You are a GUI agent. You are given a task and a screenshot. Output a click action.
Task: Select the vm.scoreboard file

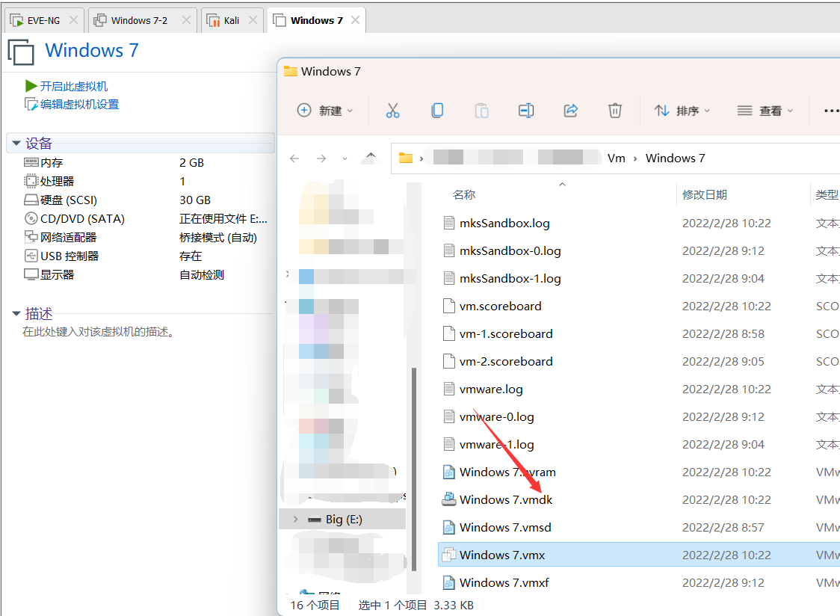(501, 306)
